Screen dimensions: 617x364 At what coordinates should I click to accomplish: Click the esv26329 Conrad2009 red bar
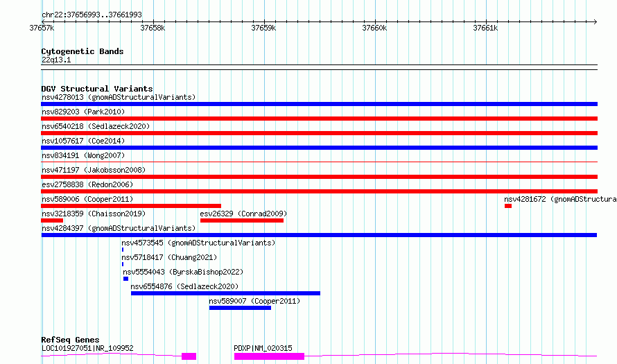pos(242,220)
